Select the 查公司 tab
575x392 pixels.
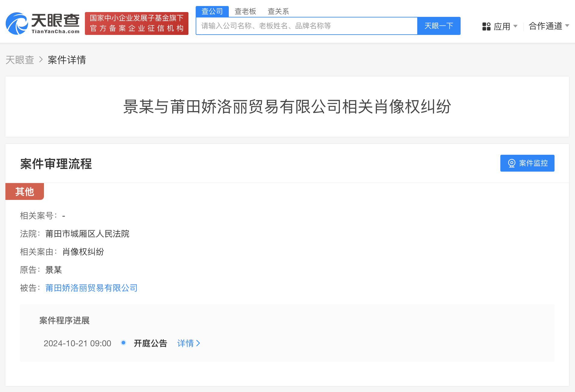pyautogui.click(x=212, y=11)
